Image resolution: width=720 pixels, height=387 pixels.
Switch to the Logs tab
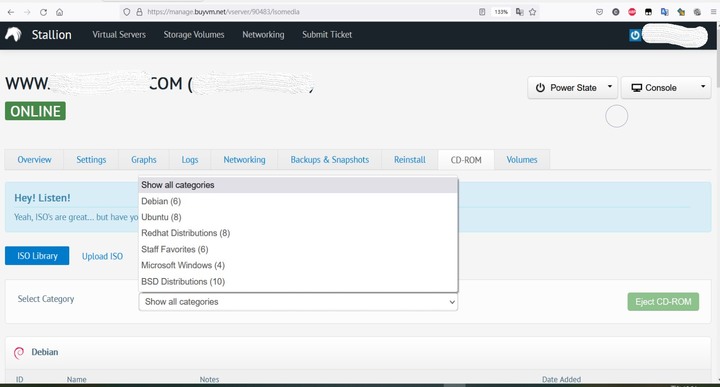point(190,160)
